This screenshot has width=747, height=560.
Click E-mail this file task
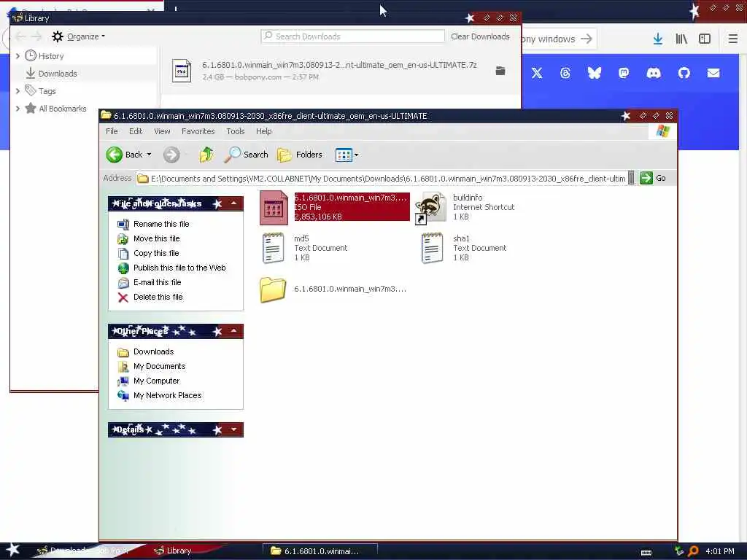(x=158, y=282)
